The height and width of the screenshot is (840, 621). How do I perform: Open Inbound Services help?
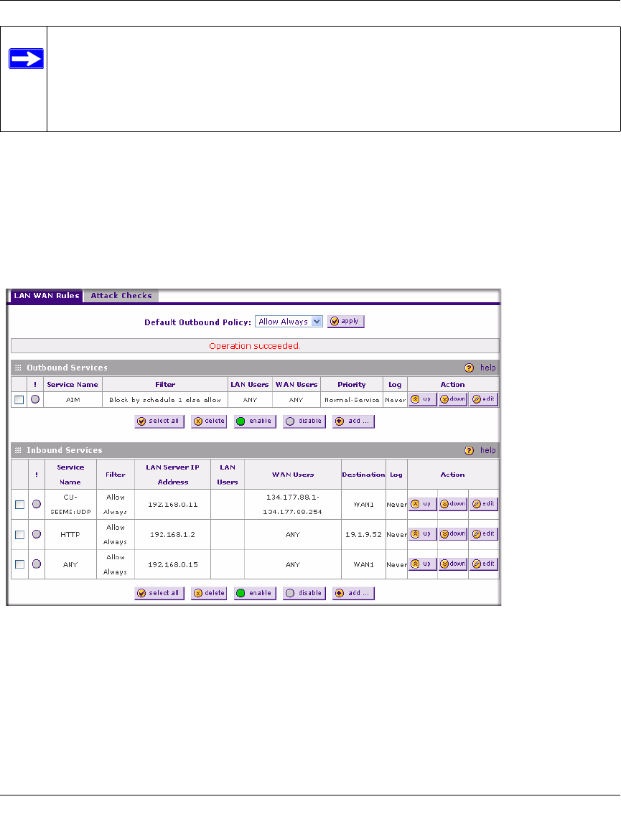click(480, 451)
